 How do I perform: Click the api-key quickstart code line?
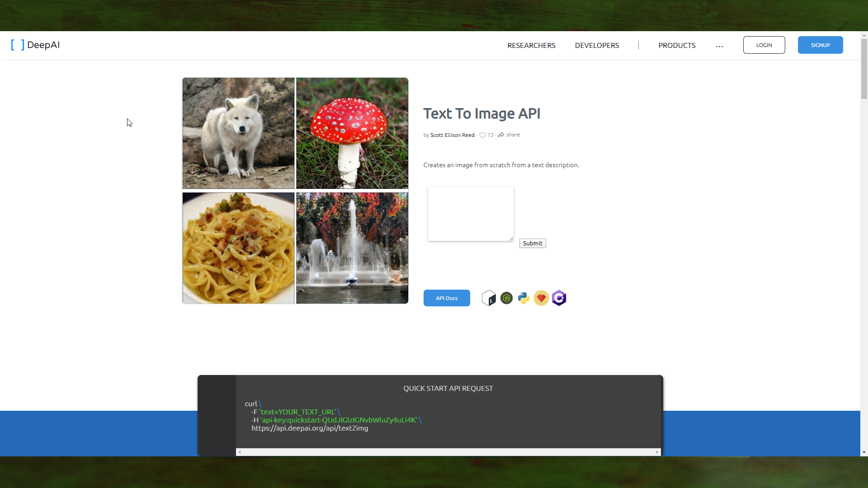pos(336,420)
